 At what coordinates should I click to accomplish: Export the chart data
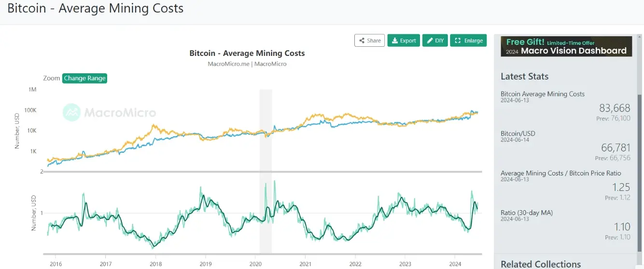[404, 40]
